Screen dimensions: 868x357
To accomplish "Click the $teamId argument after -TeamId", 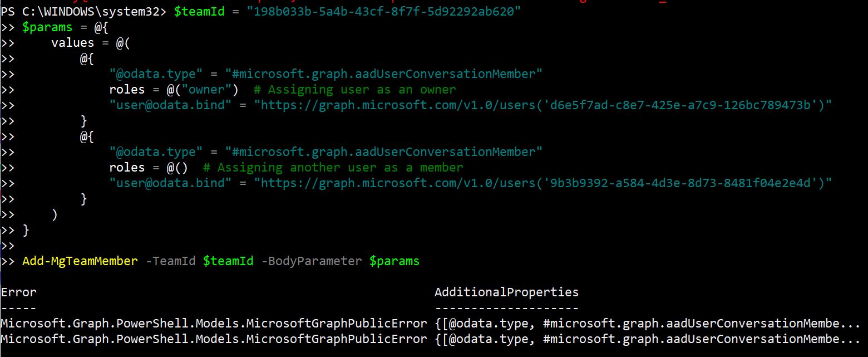I will (228, 261).
